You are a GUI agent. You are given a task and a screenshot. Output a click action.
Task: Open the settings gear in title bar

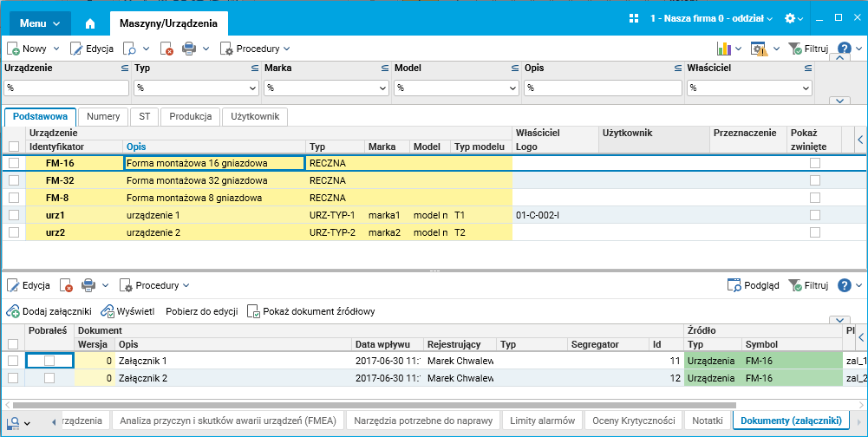tap(789, 18)
